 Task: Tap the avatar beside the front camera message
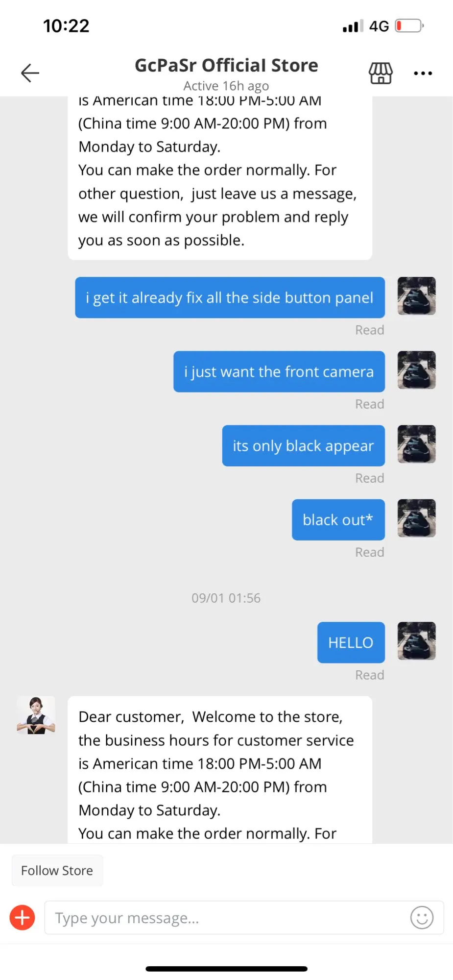pyautogui.click(x=416, y=370)
